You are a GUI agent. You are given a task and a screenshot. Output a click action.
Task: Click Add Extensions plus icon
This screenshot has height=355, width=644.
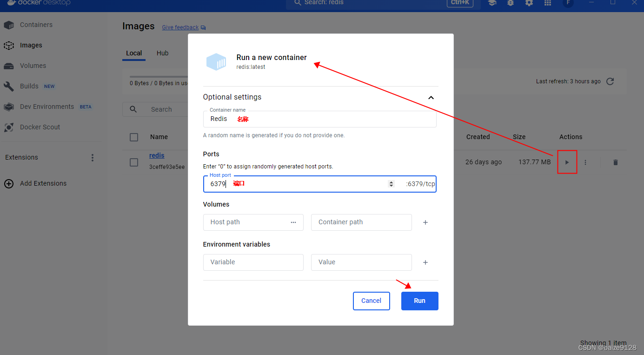pos(9,183)
